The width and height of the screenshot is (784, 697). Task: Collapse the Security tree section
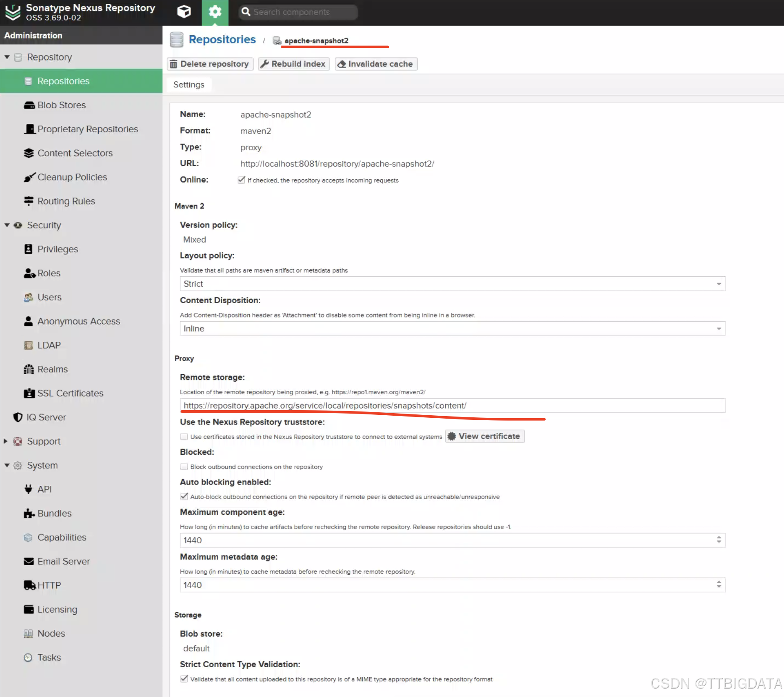[7, 225]
